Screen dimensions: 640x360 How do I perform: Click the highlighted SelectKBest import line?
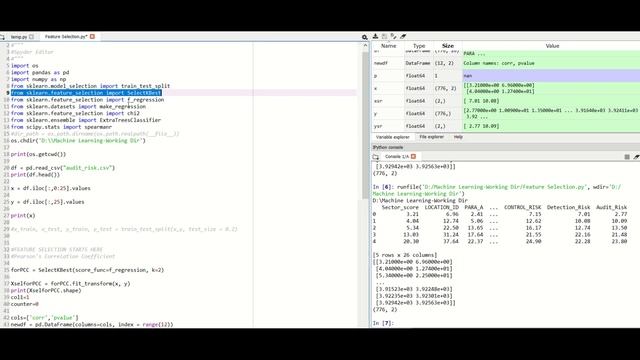[86, 93]
